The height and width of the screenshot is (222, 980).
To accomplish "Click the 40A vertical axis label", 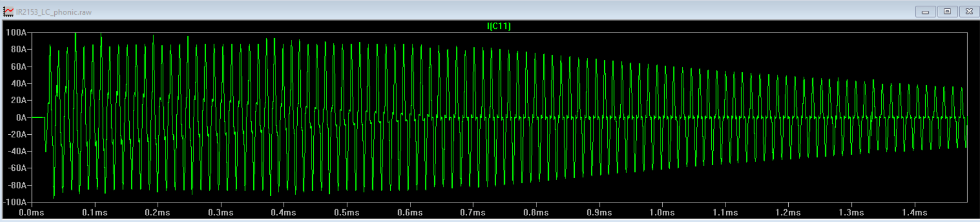I will 19,84.
